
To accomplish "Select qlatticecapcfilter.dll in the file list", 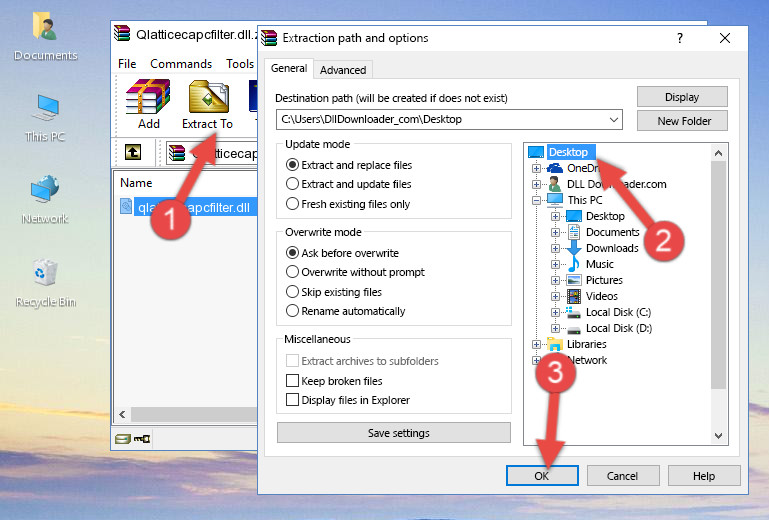I will (x=194, y=208).
